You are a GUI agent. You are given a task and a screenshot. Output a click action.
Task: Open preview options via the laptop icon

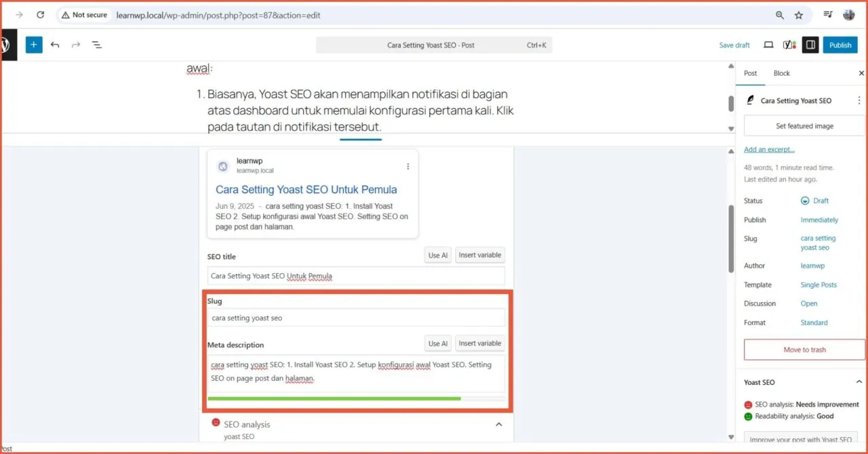pos(768,44)
